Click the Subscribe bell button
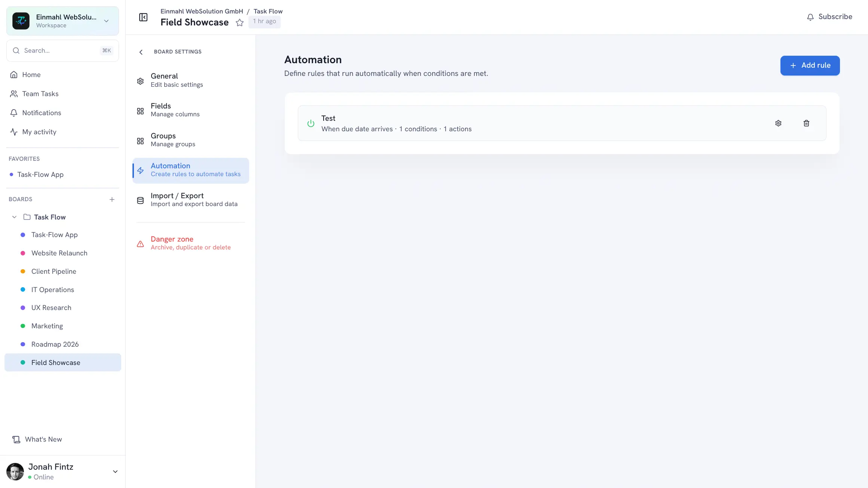The image size is (868, 488). 829,17
